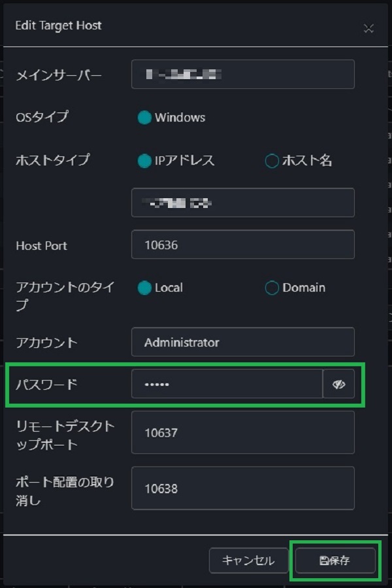Click the リモートデスクトップポート label
The width and height of the screenshot is (392, 588).
pos(65,436)
